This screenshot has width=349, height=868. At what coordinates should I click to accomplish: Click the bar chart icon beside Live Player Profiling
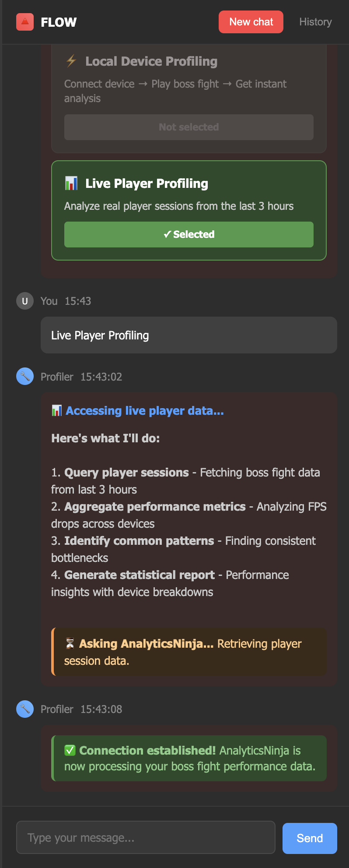71,183
